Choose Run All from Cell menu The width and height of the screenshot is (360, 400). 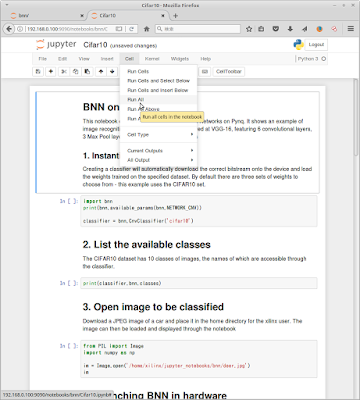pos(159,99)
